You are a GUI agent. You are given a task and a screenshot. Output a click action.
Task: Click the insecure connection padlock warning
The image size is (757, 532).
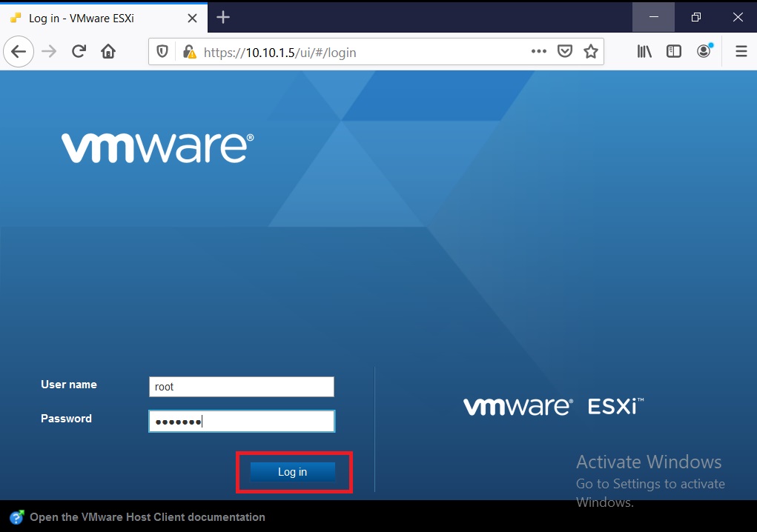tap(189, 52)
